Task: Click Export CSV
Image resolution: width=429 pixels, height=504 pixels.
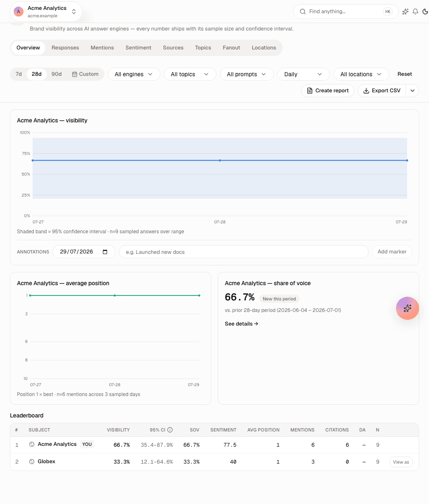Action: (382, 91)
